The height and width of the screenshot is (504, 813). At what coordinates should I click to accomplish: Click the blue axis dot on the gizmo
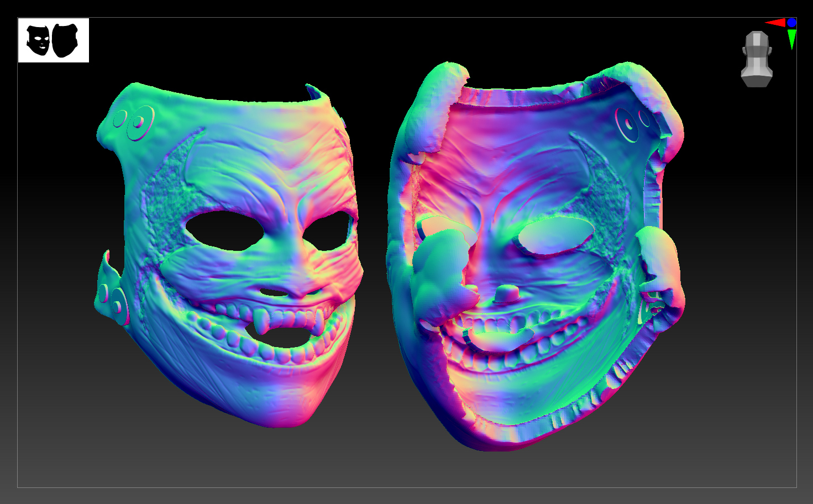[x=791, y=22]
